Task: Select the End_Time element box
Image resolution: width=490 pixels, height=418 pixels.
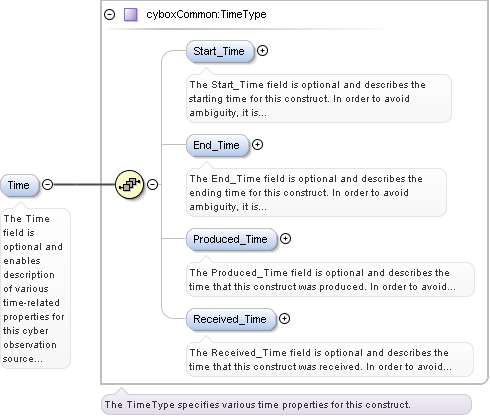Action: coord(217,145)
